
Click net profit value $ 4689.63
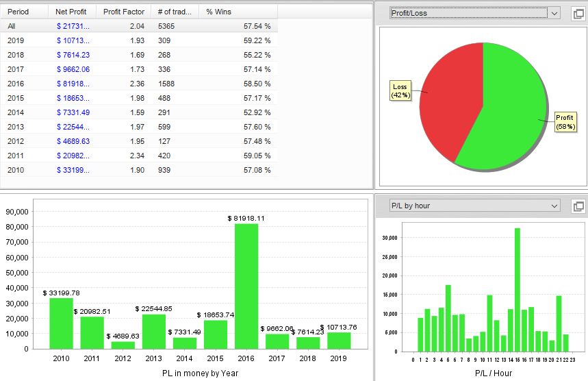73,141
